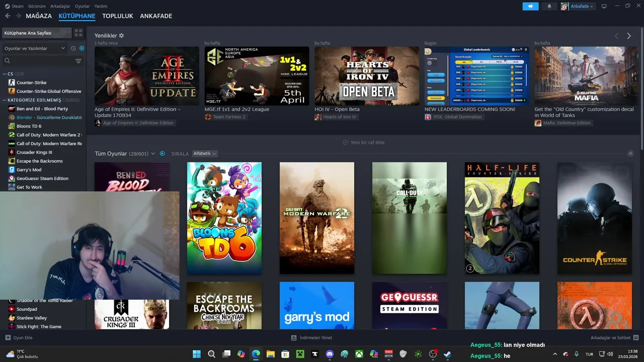Focus the library search field

(x=38, y=61)
